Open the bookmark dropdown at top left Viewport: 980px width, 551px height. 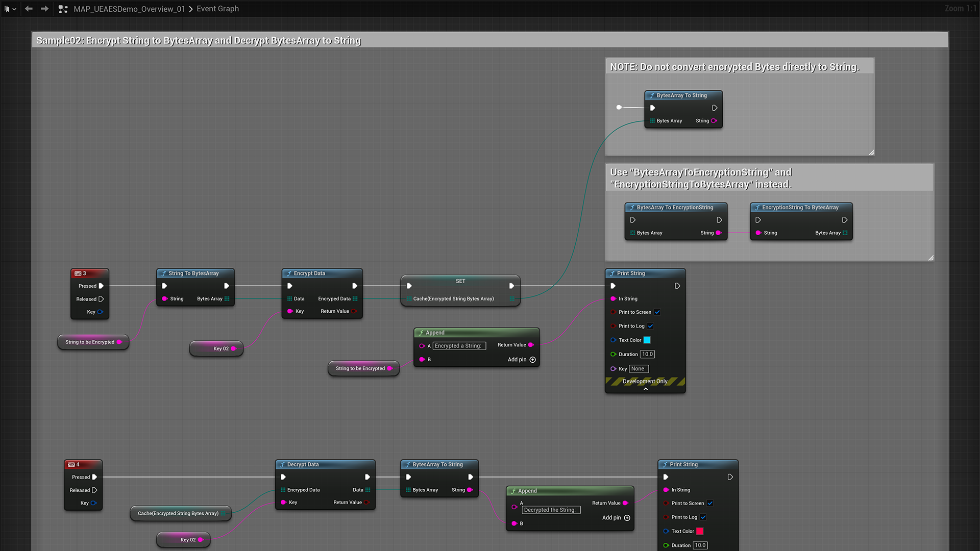pos(10,9)
